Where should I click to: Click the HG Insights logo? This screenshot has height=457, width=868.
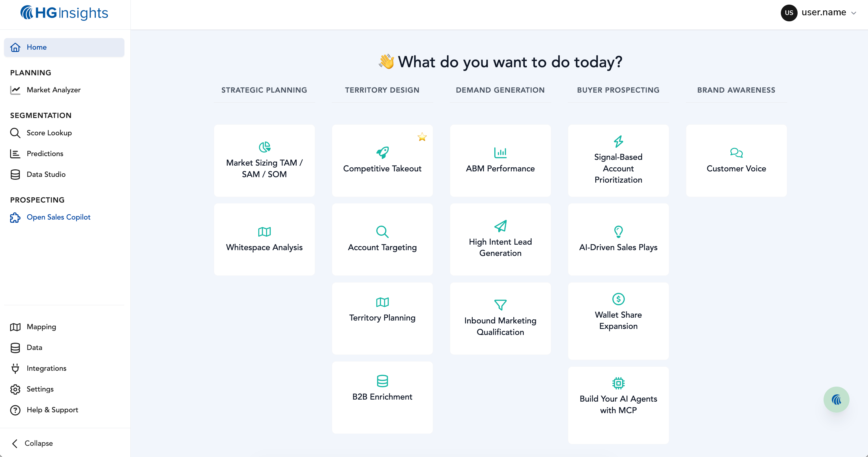click(x=64, y=13)
